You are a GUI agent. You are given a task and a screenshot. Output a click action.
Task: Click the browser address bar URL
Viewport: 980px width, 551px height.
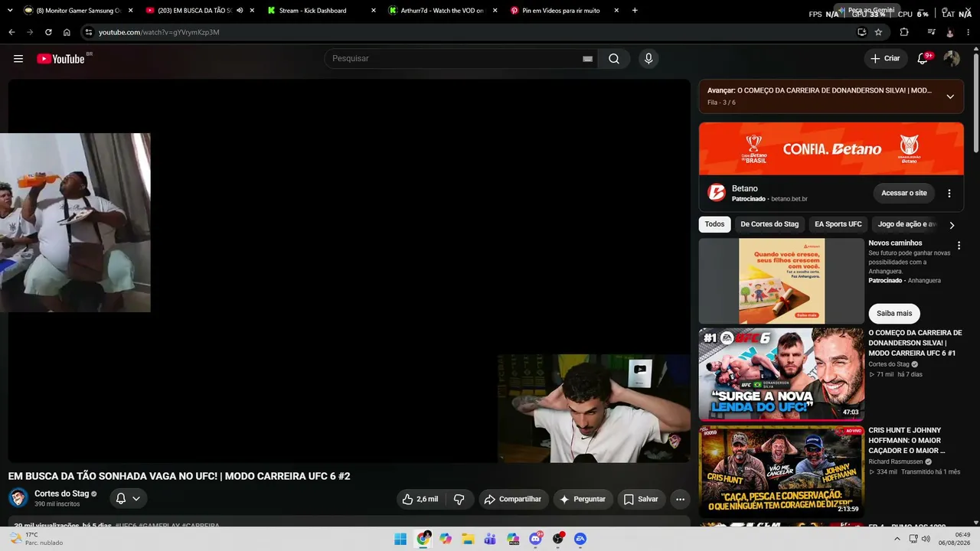[159, 32]
